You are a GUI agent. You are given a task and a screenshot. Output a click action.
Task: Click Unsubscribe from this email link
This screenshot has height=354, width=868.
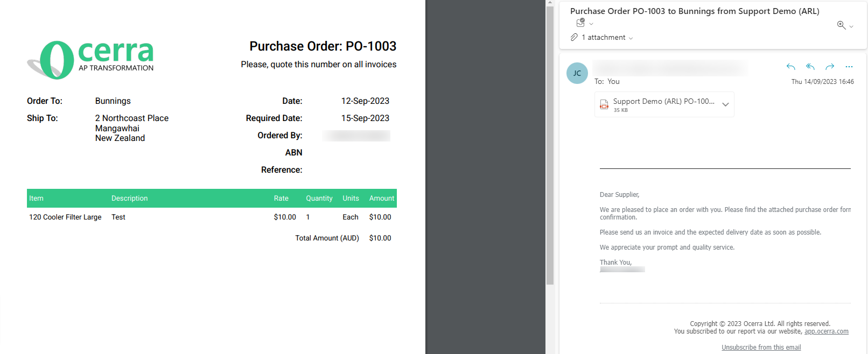pyautogui.click(x=761, y=348)
